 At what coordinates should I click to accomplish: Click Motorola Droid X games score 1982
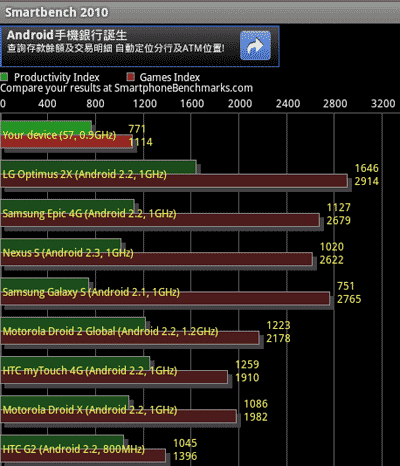tap(256, 417)
